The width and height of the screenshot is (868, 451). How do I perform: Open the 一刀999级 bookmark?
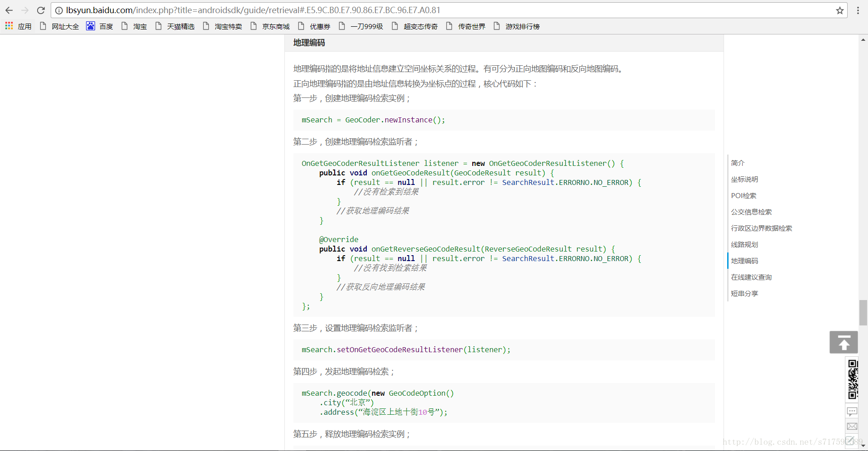pyautogui.click(x=361, y=26)
